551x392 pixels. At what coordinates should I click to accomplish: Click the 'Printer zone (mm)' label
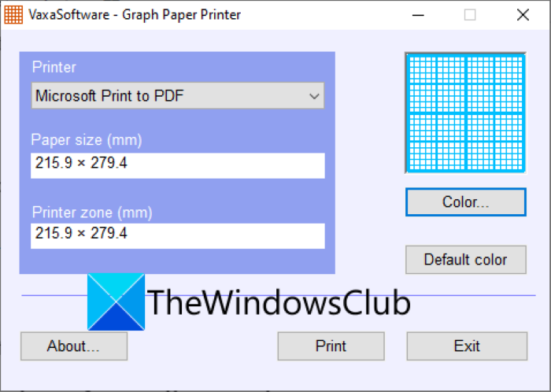click(x=92, y=213)
